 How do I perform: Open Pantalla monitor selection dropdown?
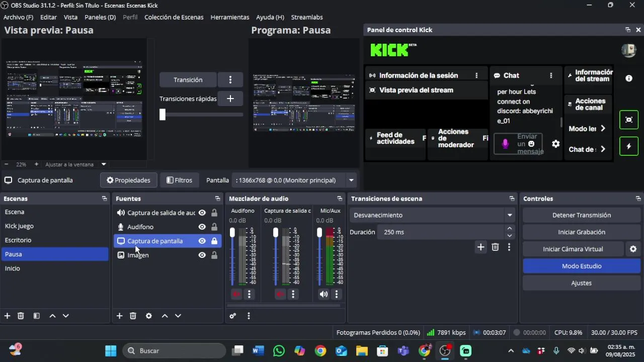click(x=352, y=180)
